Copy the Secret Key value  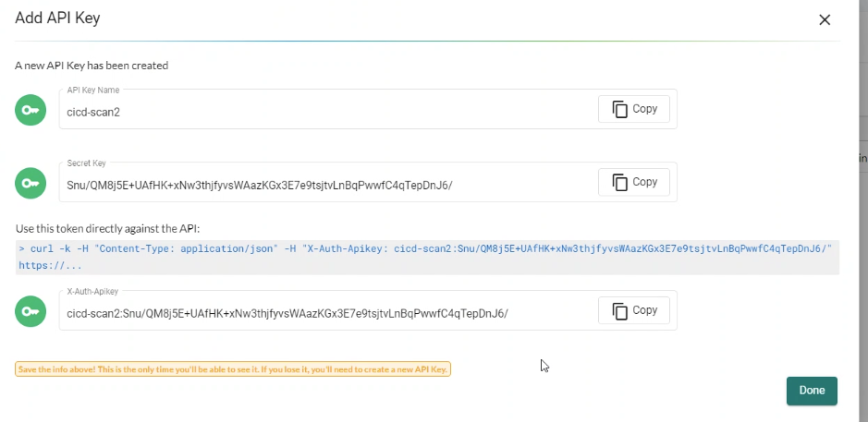point(634,182)
